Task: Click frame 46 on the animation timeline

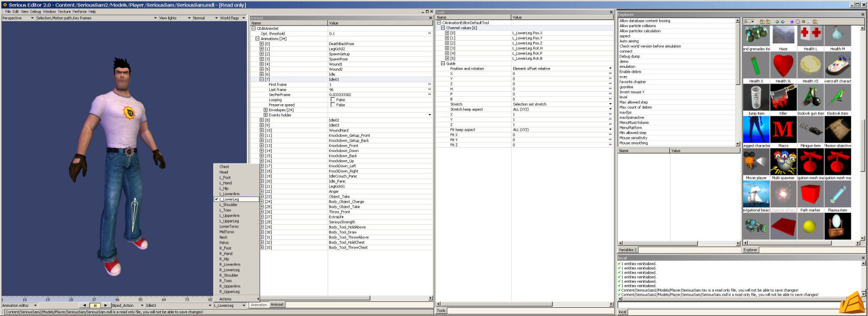Action: click(117, 299)
